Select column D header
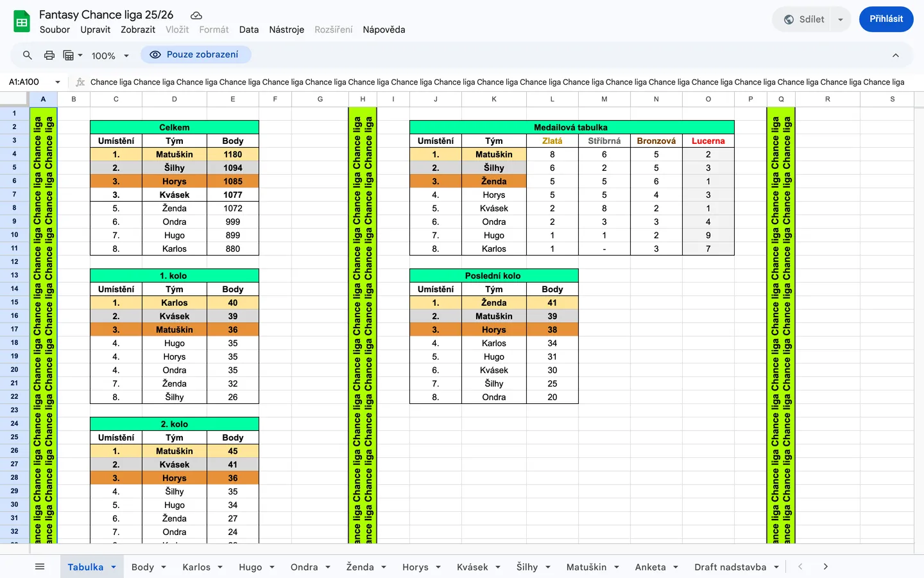This screenshot has height=578, width=924. tap(175, 99)
